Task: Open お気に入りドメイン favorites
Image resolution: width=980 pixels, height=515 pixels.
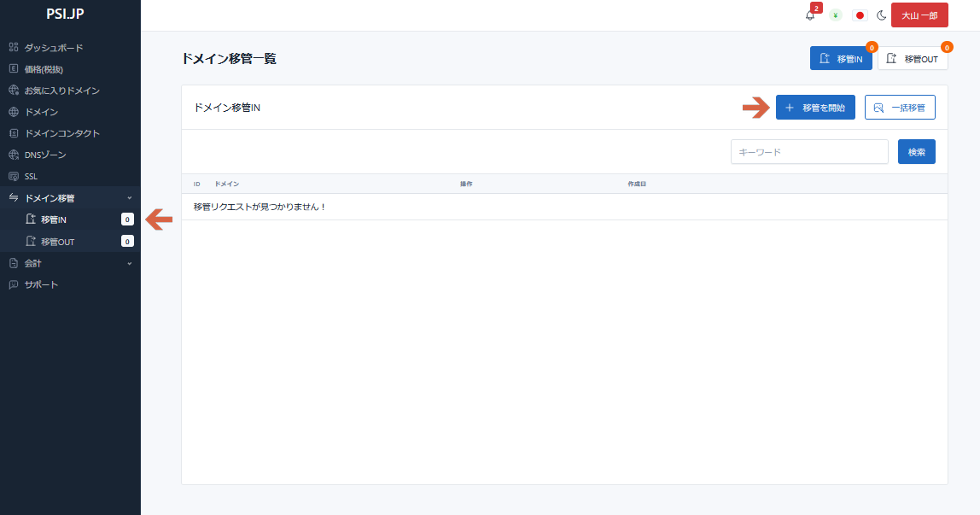Action: (61, 91)
